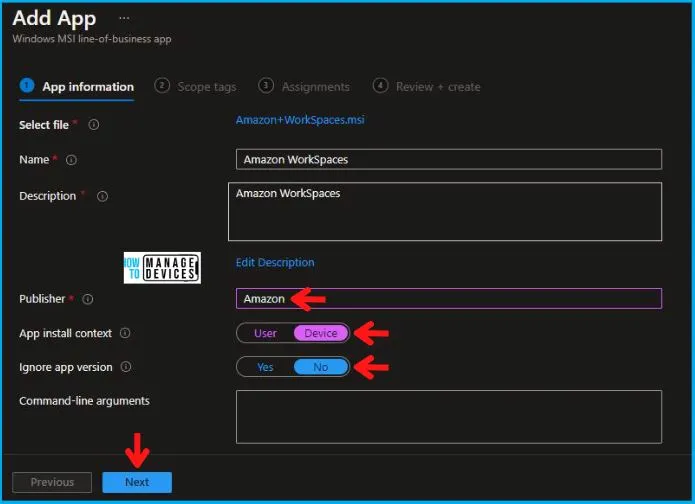This screenshot has width=695, height=504.
Task: Focus the Publisher field containing Amazon
Action: 449,299
